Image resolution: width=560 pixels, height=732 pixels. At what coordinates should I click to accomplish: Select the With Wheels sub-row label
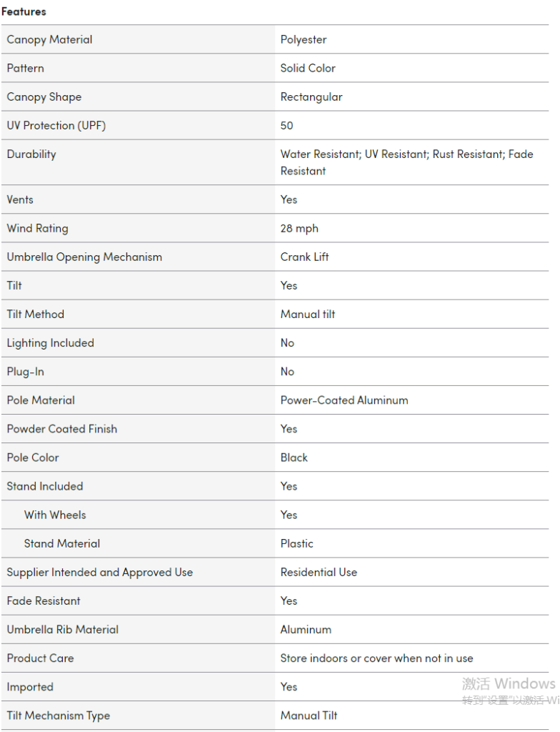point(55,514)
